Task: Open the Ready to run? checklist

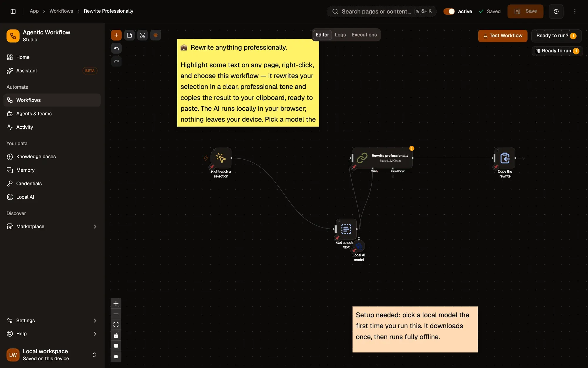Action: 556,36
